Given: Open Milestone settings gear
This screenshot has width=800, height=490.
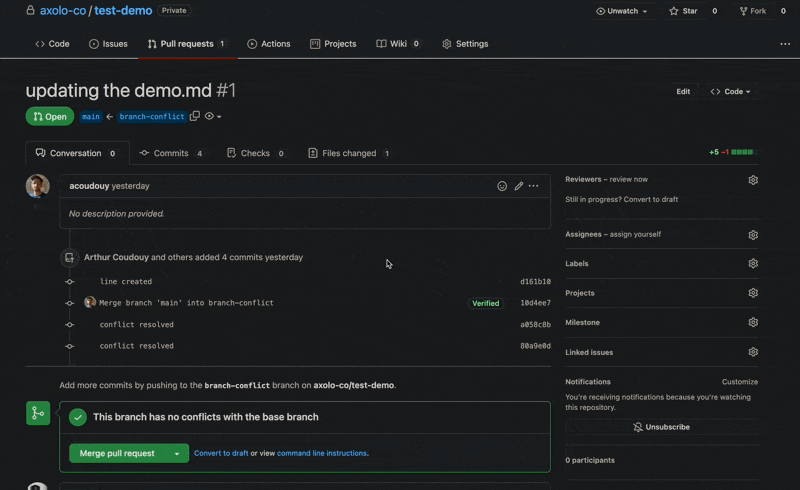Looking at the screenshot, I should [753, 322].
